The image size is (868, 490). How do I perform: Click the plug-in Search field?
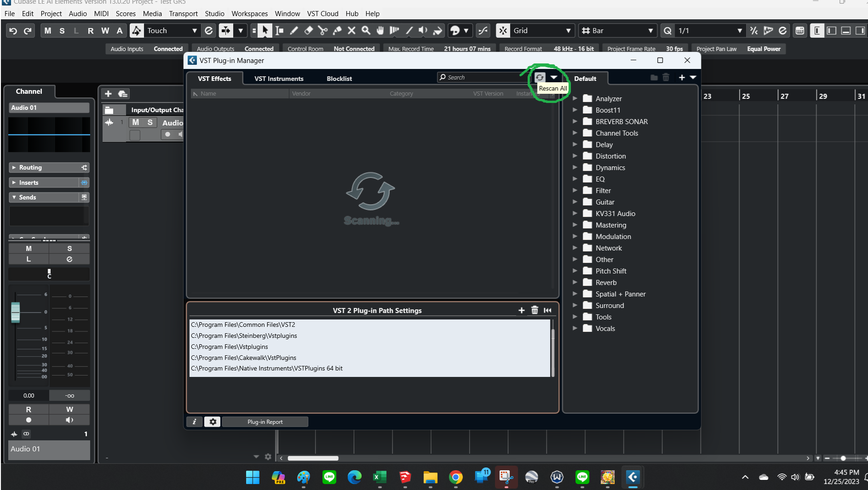coord(483,77)
